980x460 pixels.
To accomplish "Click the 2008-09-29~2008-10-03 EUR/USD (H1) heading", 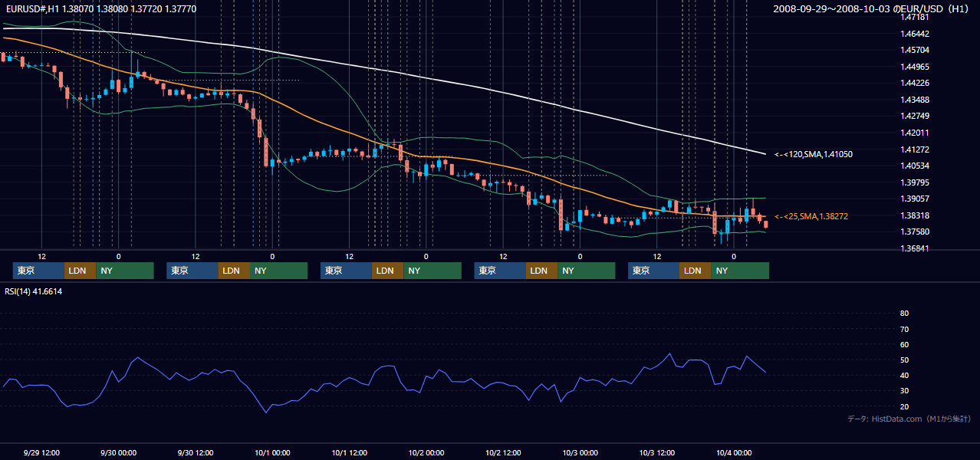I will 870,8.
